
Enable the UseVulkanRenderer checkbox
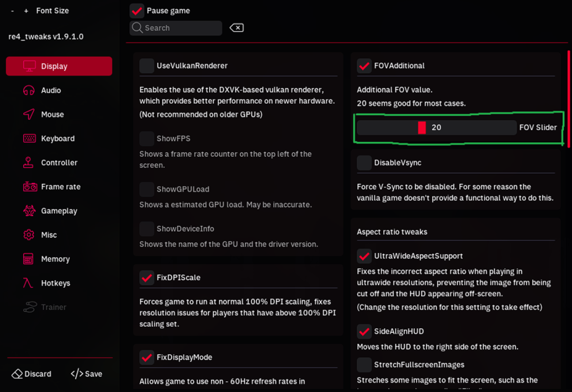(147, 66)
